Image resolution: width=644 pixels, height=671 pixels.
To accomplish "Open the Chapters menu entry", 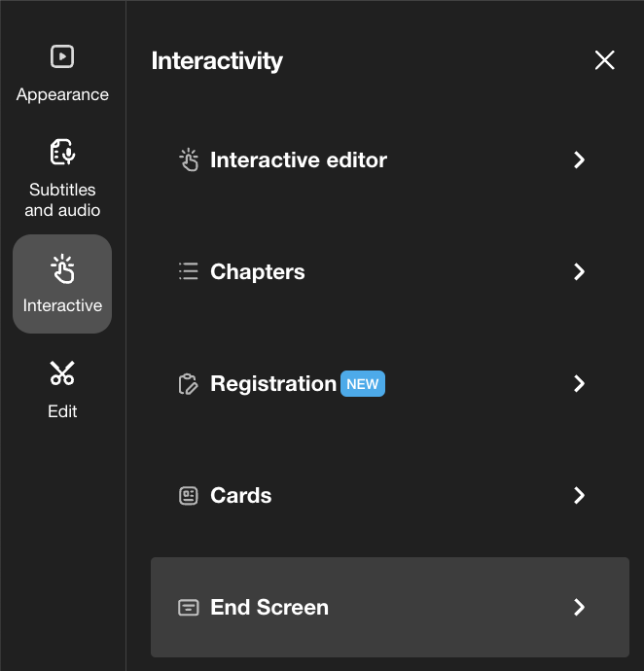I will (x=258, y=272).
